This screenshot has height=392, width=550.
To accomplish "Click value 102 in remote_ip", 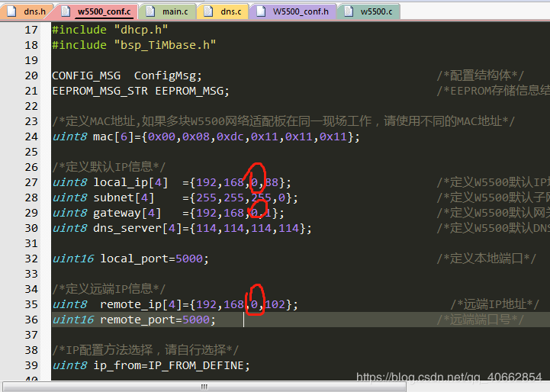I will pyautogui.click(x=275, y=304).
